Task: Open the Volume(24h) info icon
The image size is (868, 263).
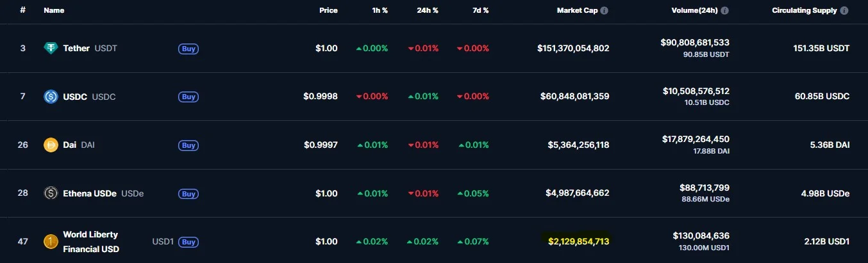Action: tap(725, 11)
